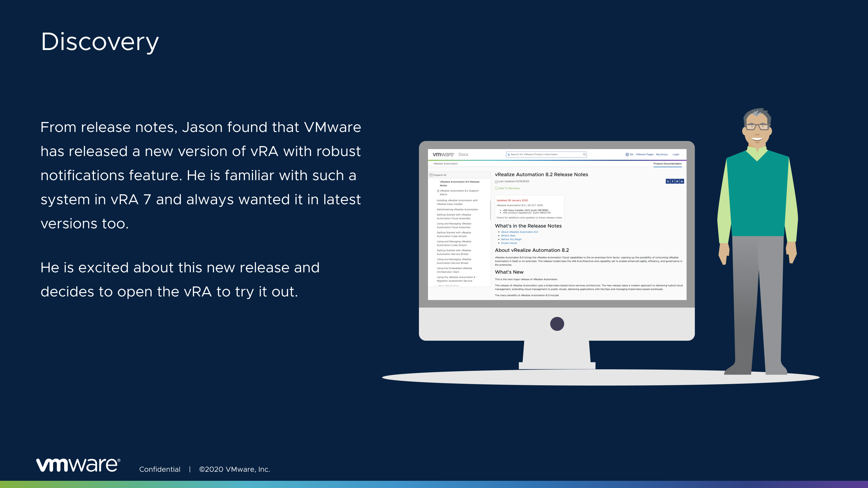Click the globe language icon

(x=627, y=155)
